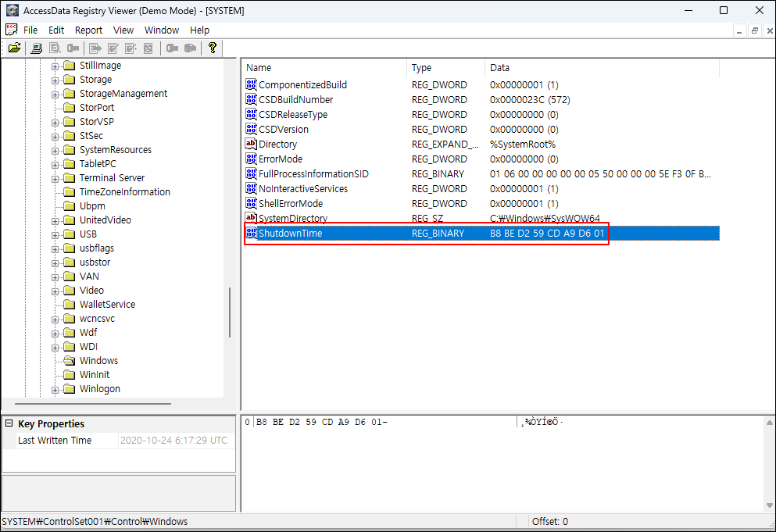Open the View menu

(123, 30)
